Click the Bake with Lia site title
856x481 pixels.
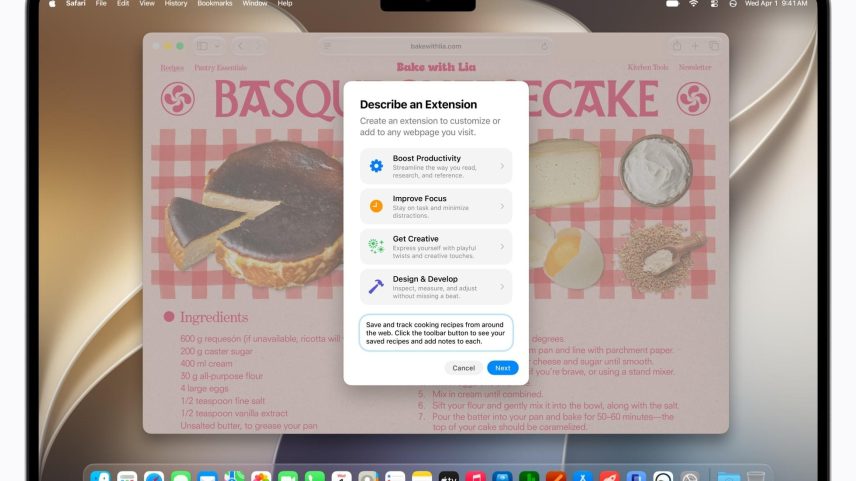436,67
